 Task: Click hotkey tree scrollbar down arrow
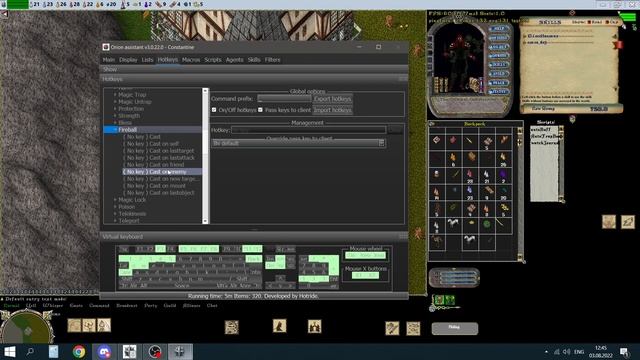pos(205,221)
